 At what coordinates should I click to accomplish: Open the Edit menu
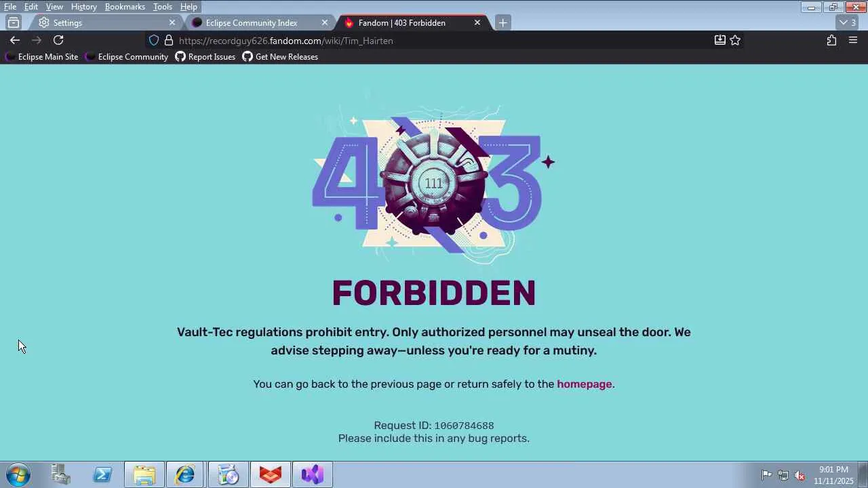point(31,7)
